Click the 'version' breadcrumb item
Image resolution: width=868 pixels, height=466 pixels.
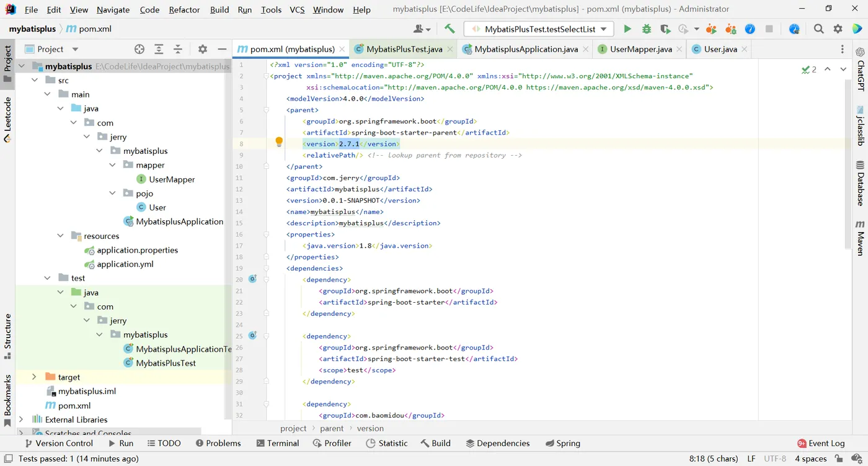(x=370, y=428)
